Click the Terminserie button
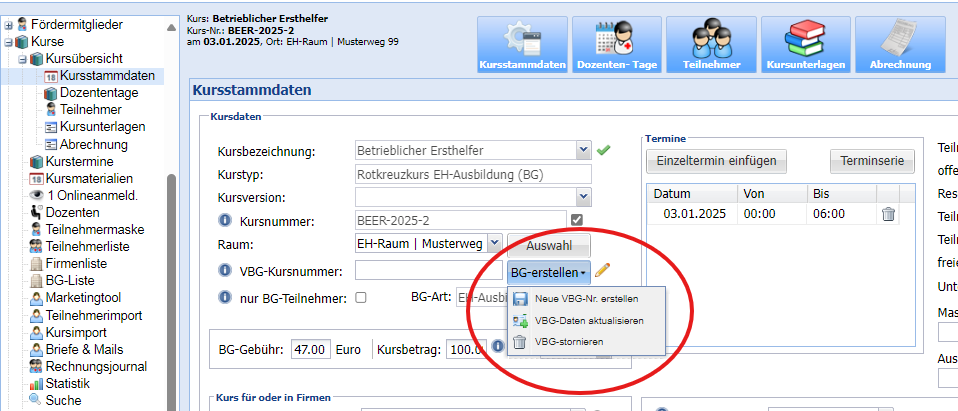958x411 pixels. (873, 161)
